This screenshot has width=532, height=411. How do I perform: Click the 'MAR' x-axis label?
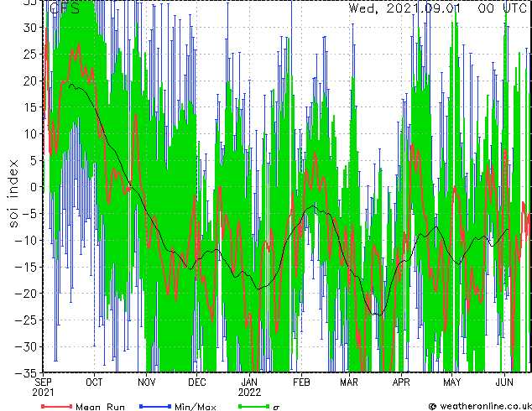(349, 382)
